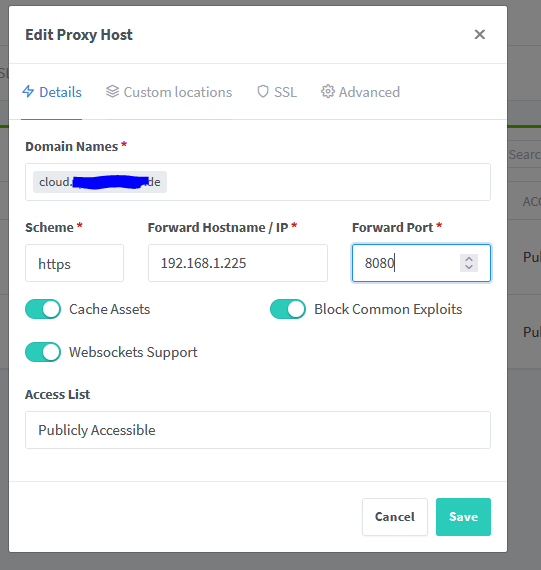Close the Edit Proxy Host dialog
541x570 pixels.
pos(480,35)
